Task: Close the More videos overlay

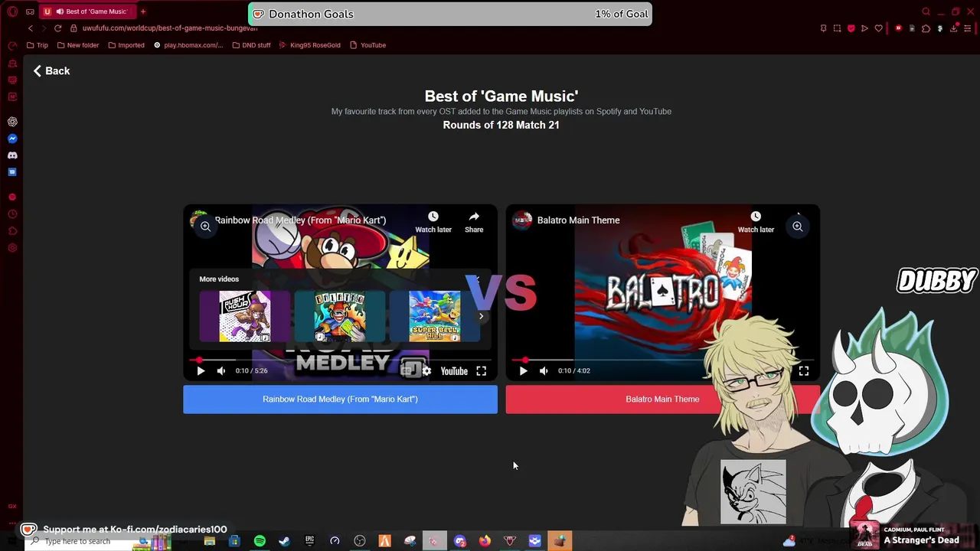Action: pos(478,279)
